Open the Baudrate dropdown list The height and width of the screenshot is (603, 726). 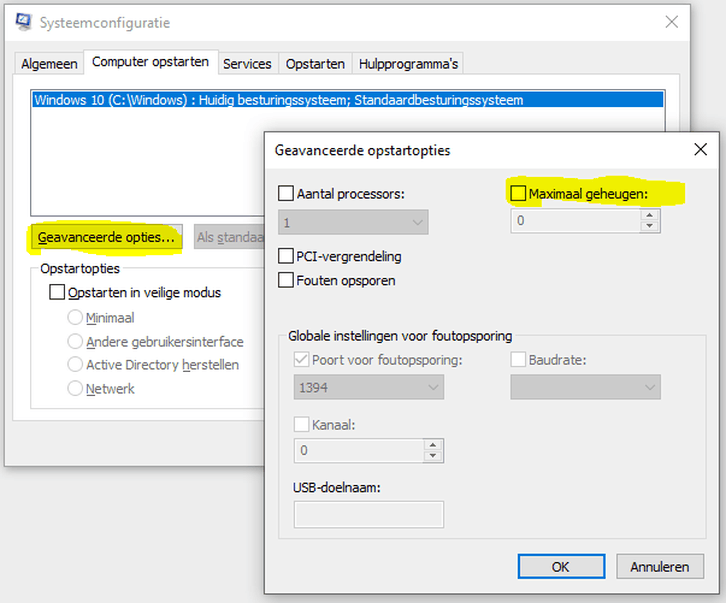click(x=585, y=387)
